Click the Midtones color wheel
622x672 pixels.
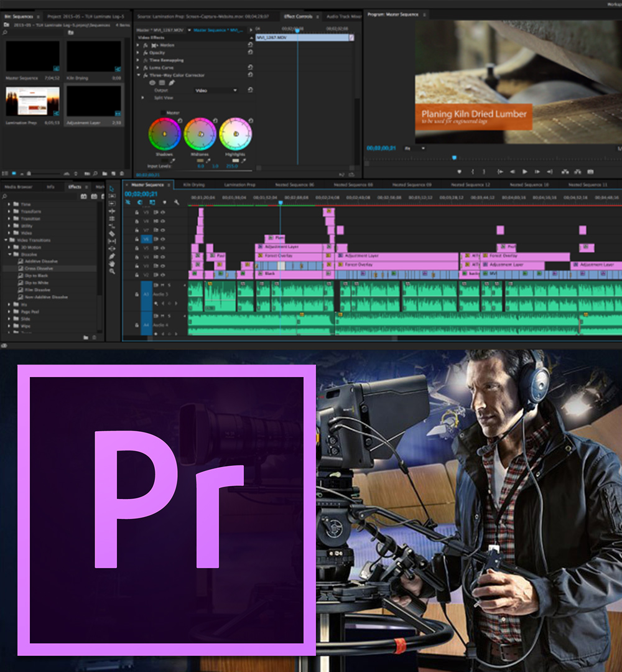200,134
